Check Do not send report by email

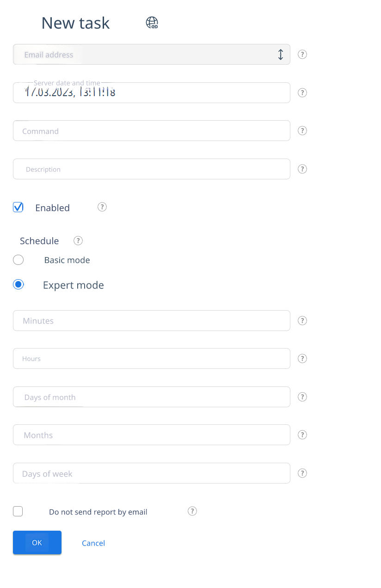[18, 511]
